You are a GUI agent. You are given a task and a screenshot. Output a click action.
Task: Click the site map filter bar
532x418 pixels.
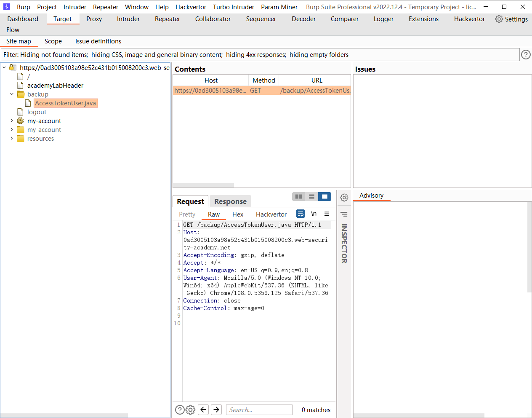tap(261, 55)
